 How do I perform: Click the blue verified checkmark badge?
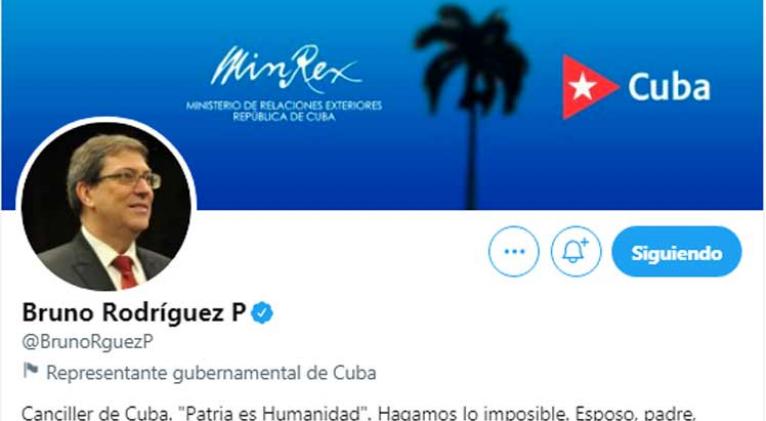pos(262,313)
